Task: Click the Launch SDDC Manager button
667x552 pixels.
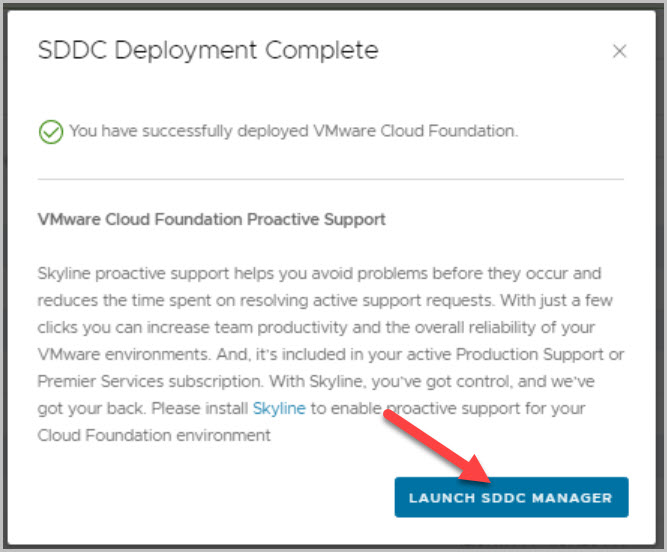Action: pos(511,497)
